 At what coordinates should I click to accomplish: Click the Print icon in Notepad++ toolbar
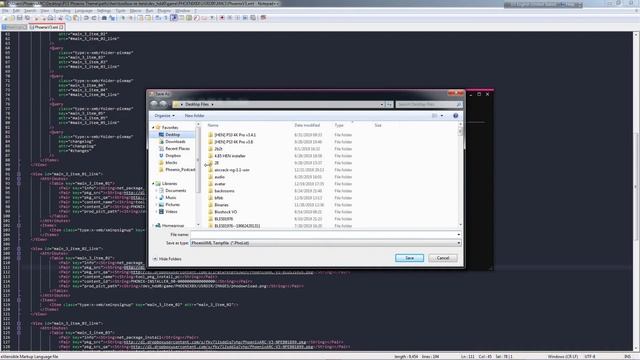coord(51,18)
